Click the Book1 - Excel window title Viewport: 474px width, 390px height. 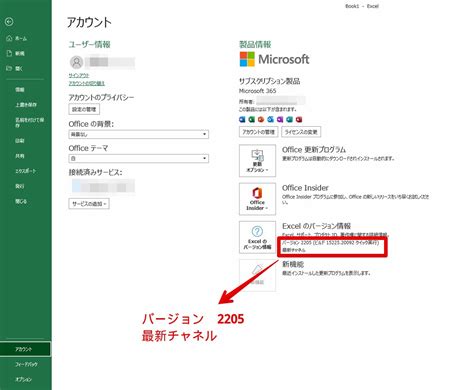[x=362, y=6]
